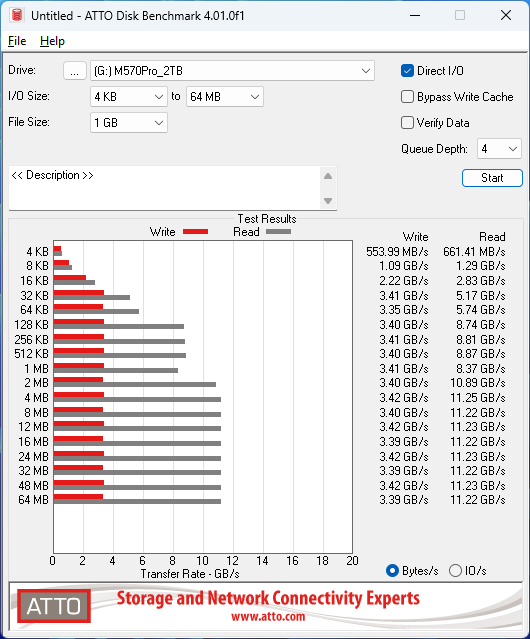Click the 64 MB row label in chart
530x639 pixels.
coord(33,500)
